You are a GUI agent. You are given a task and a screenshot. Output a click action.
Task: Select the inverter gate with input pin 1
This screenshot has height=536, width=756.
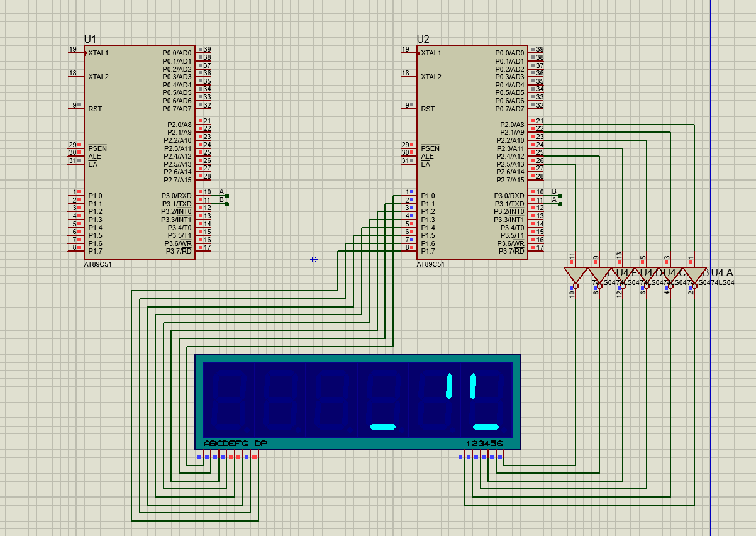point(694,277)
